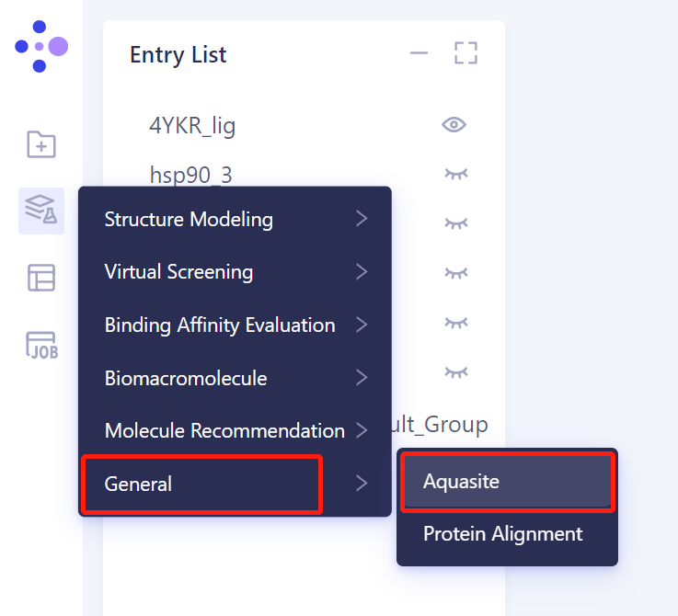The height and width of the screenshot is (616, 678).
Task: Click the modeling tools flask icon
Action: 41,211
